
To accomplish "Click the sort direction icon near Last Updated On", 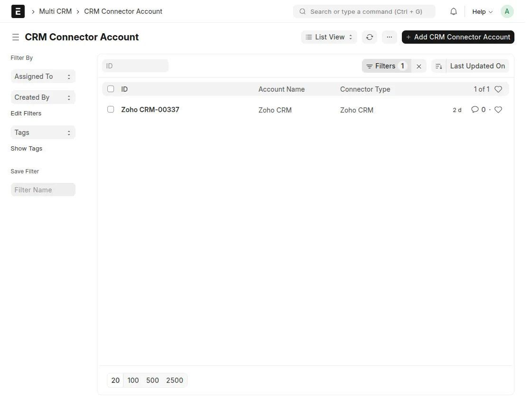I will [438, 66].
